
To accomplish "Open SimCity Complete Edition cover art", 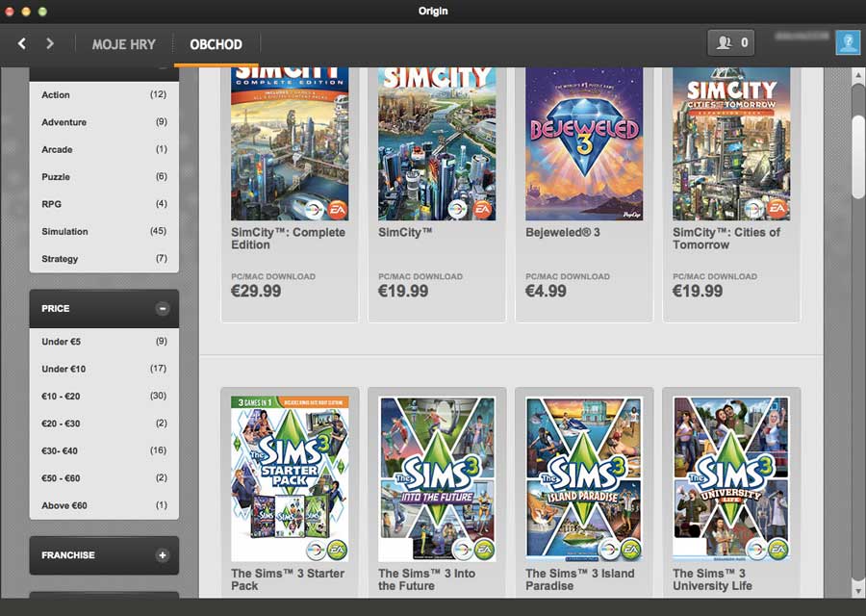I will 290,144.
